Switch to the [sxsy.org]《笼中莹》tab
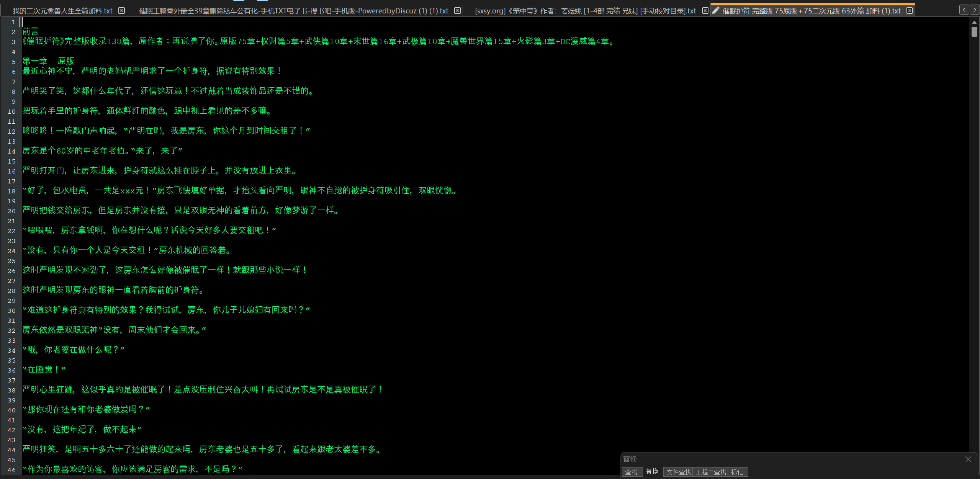This screenshot has height=479, width=980. click(585, 11)
